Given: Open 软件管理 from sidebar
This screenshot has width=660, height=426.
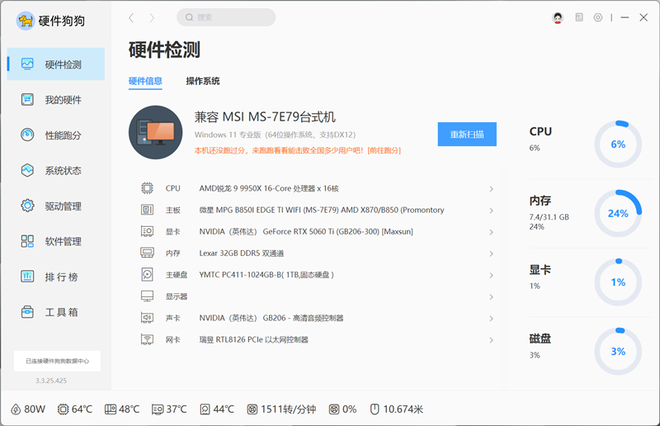Looking at the screenshot, I should coord(60,241).
